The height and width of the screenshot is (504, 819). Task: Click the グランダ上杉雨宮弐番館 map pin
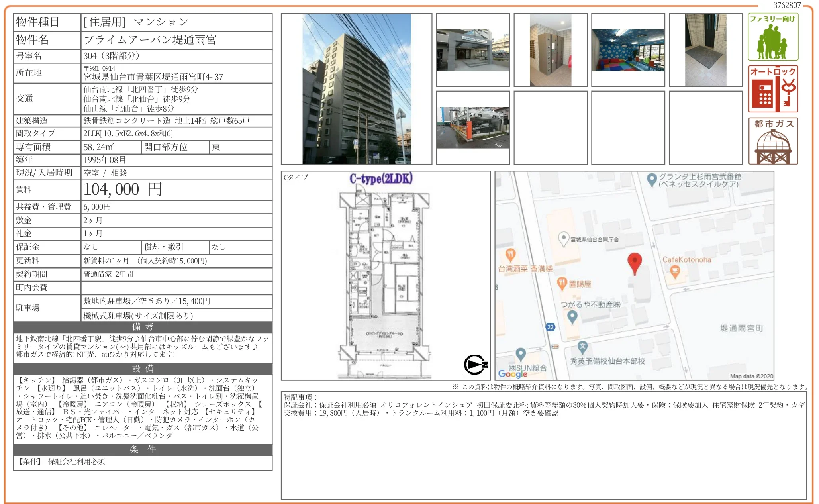tap(652, 180)
